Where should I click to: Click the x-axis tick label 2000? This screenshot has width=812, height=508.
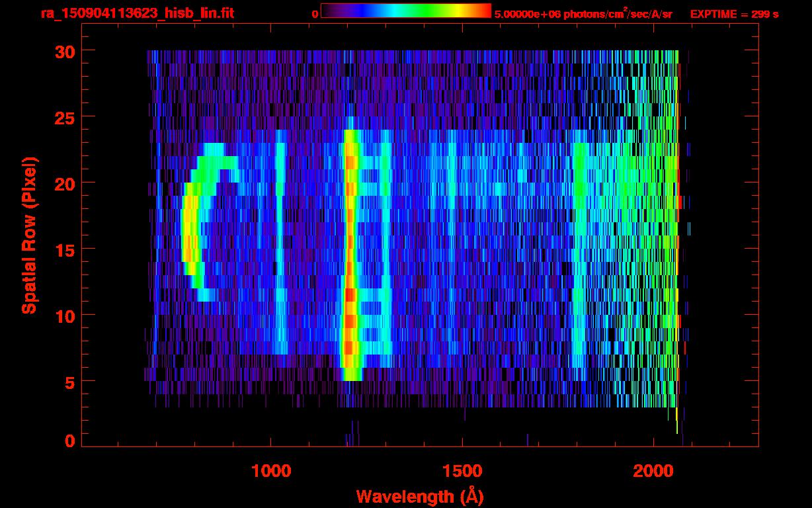[653, 471]
